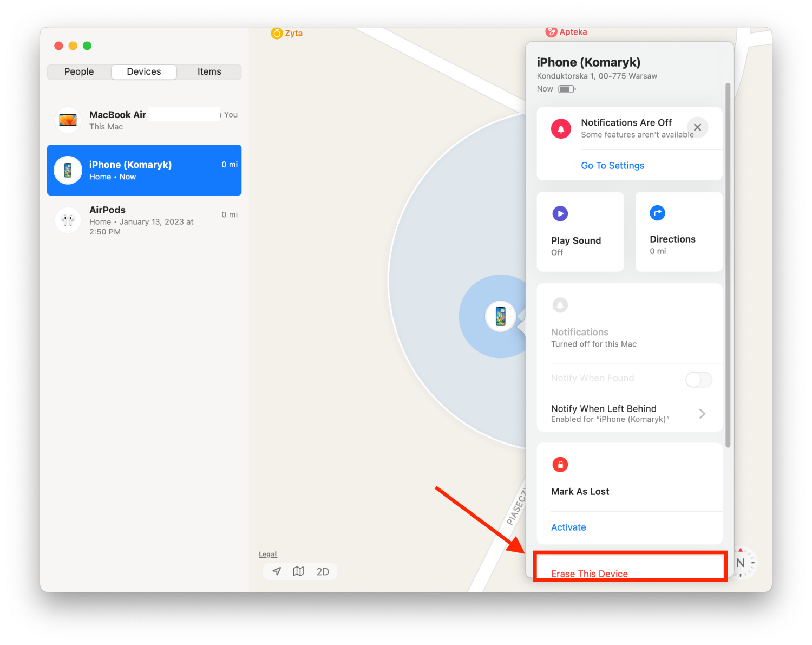
Task: Activate Mark As Lost
Action: [568, 527]
